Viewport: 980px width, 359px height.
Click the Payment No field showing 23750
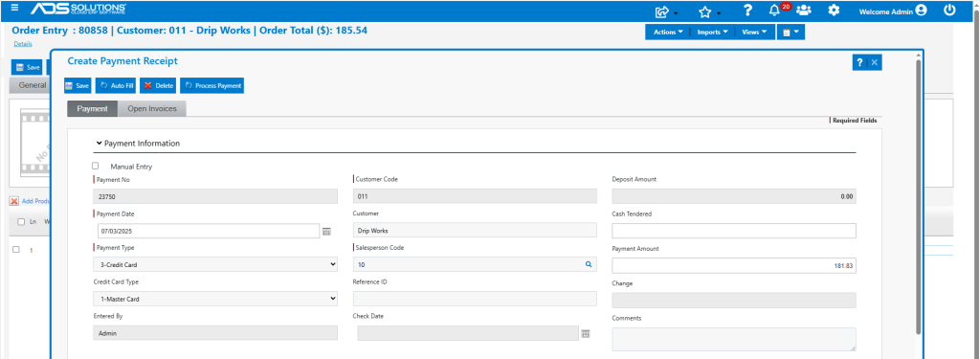coord(215,196)
